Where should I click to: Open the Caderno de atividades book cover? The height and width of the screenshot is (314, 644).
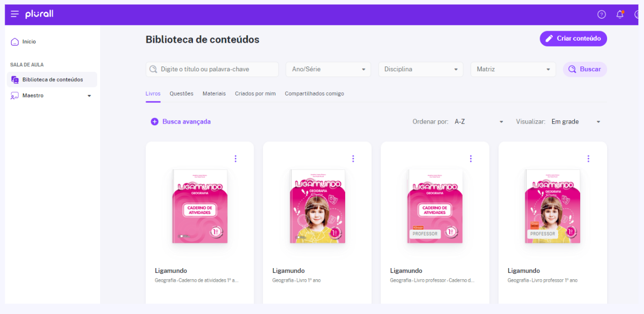[x=200, y=206]
